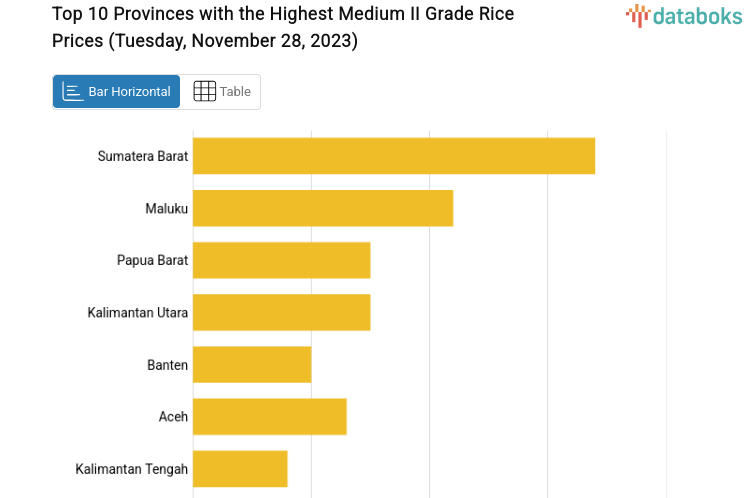
Task: Switch to Bar Horizontal view
Action: (x=117, y=92)
